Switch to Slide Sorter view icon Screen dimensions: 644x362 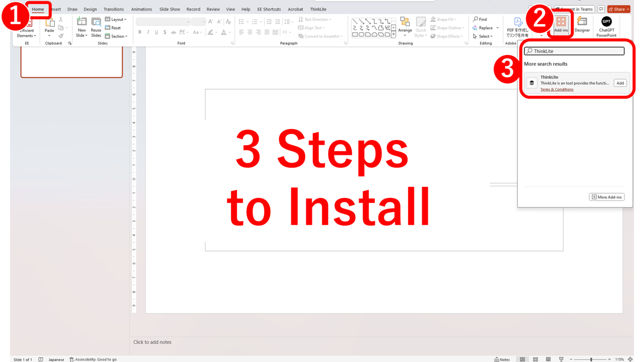(535, 359)
